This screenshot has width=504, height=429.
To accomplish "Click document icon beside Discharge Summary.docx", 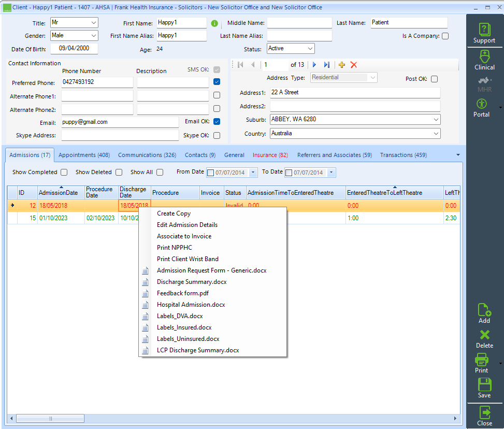I will [145, 282].
